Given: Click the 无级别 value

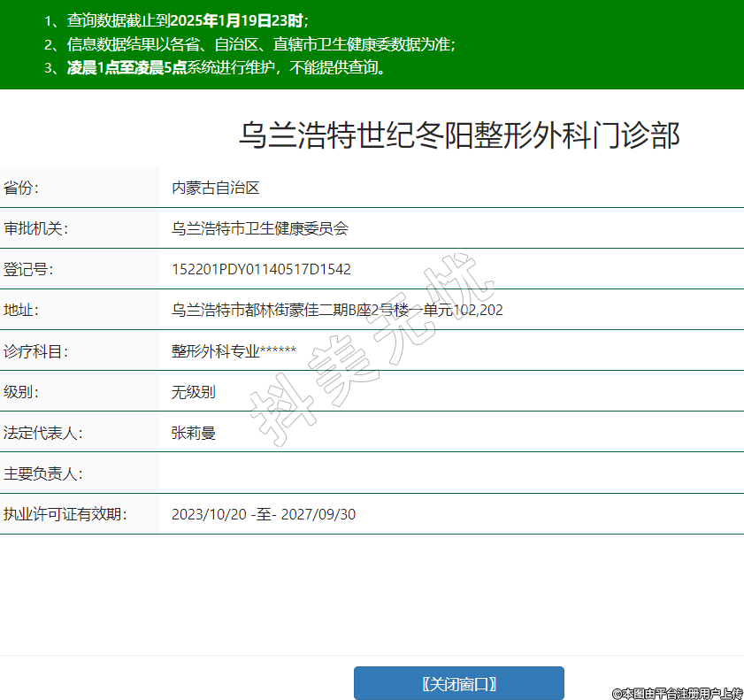Looking at the screenshot, I should click(x=193, y=392).
